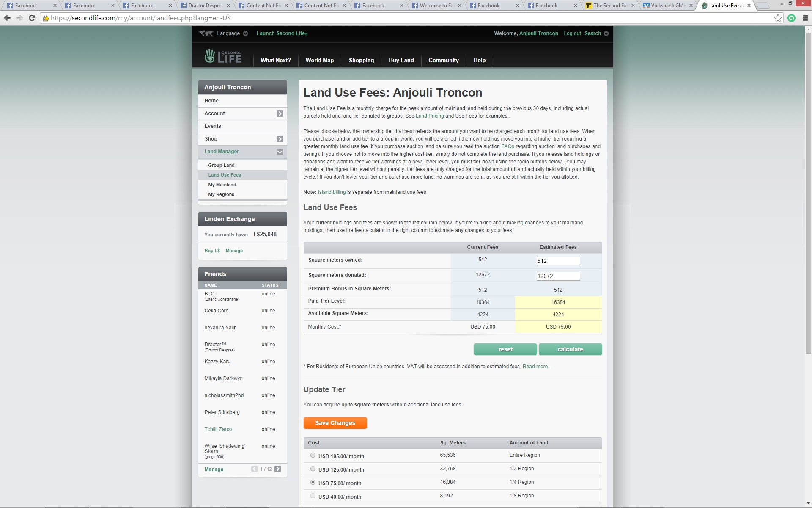Select USD 195.00/month tier radio
This screenshot has height=508, width=812.
click(313, 455)
